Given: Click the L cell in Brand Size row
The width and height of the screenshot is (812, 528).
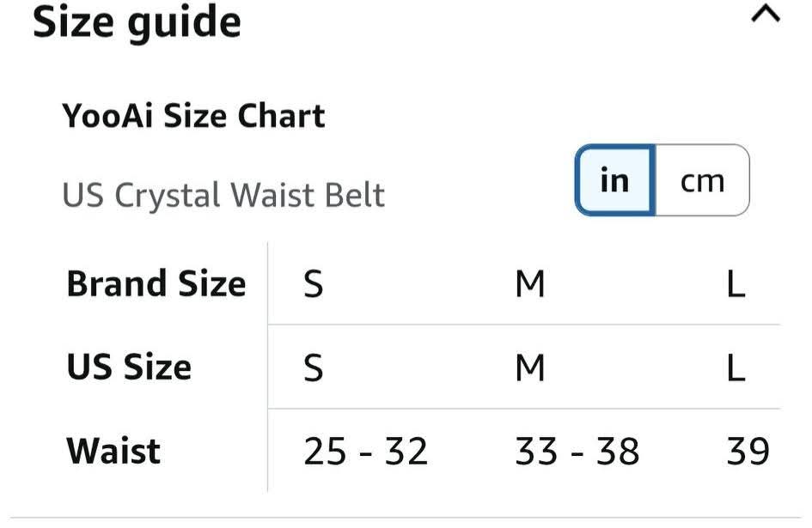Looking at the screenshot, I should tap(736, 284).
